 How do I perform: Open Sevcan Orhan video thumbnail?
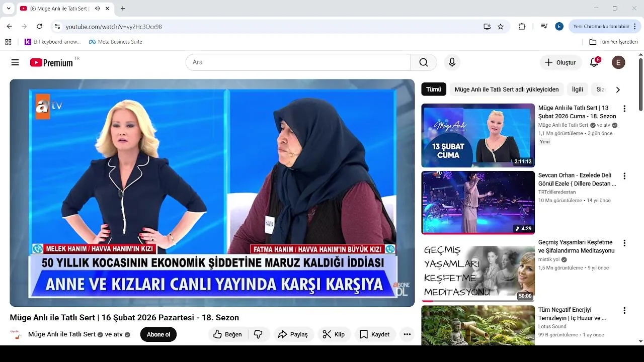coord(478,203)
